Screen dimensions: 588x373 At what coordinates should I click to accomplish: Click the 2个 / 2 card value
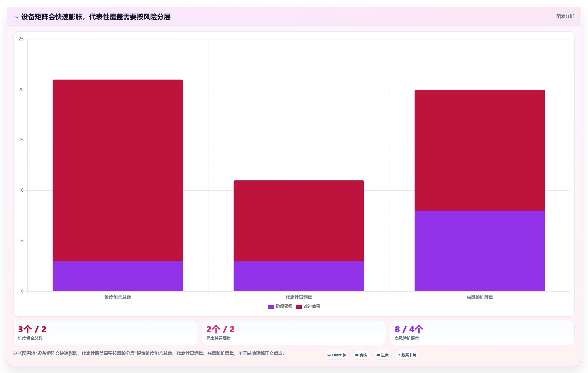pos(221,329)
